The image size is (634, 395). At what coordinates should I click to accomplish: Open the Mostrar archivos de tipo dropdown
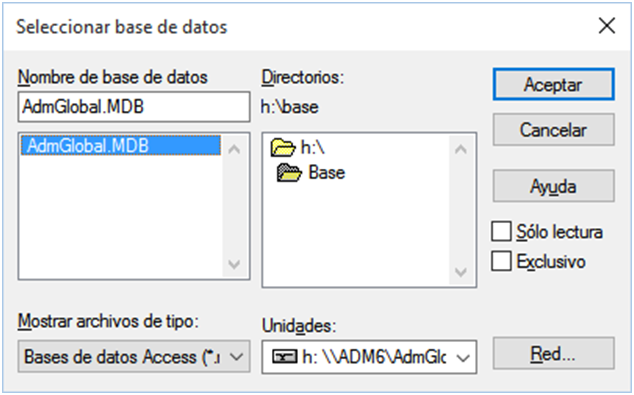pos(134,357)
